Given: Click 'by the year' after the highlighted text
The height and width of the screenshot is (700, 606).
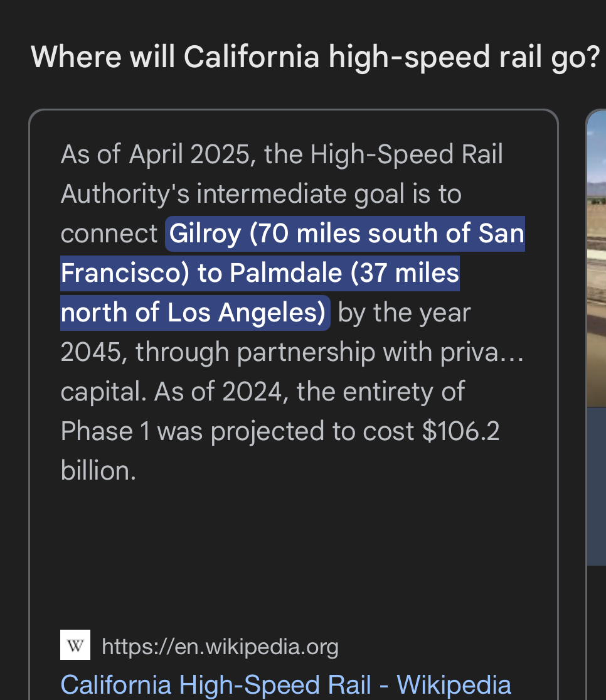Looking at the screenshot, I should [x=404, y=313].
